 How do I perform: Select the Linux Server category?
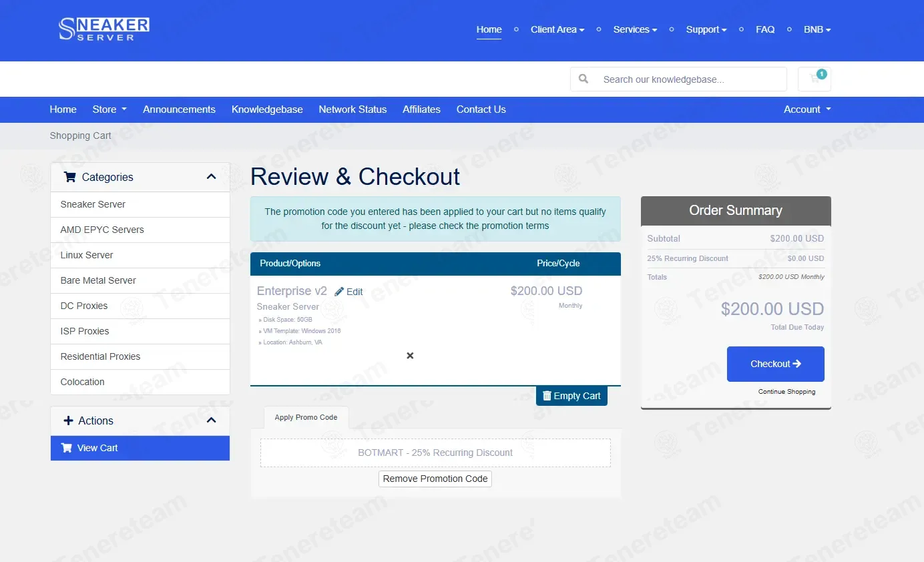[x=140, y=255]
